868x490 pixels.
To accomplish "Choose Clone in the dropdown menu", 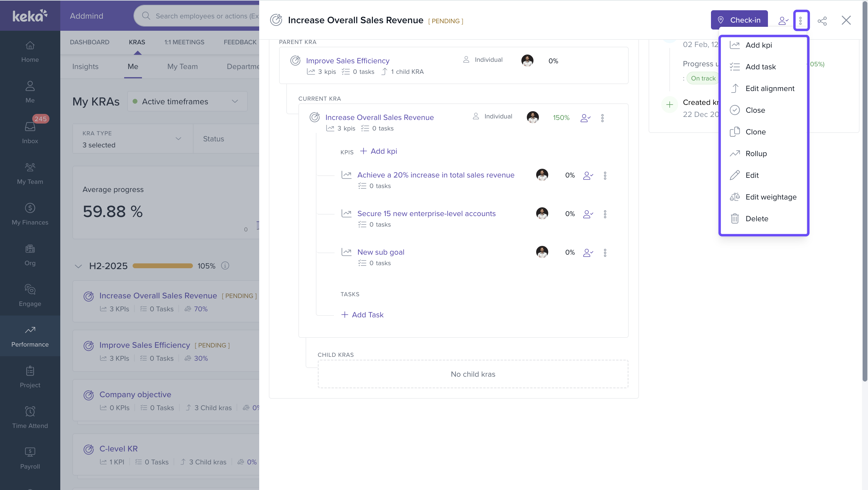I will tap(755, 132).
